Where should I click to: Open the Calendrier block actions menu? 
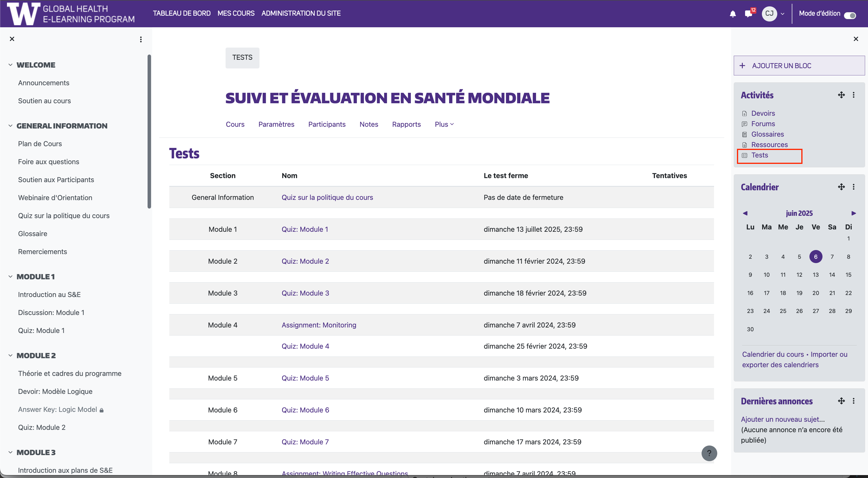(x=854, y=187)
